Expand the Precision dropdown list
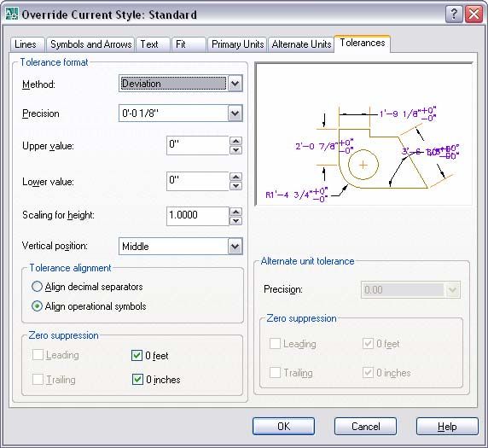Viewport: 488px width, 448px height. tap(235, 113)
